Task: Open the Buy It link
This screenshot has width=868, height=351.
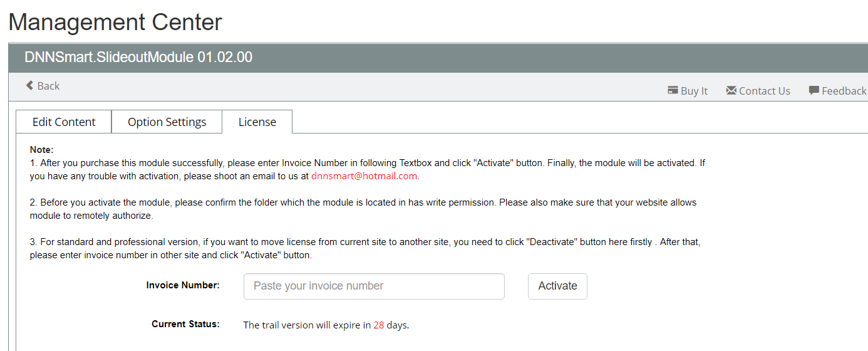Action: coord(688,91)
